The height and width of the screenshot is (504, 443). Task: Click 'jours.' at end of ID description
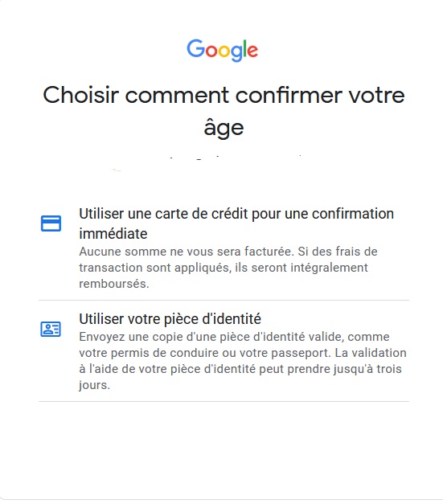95,385
